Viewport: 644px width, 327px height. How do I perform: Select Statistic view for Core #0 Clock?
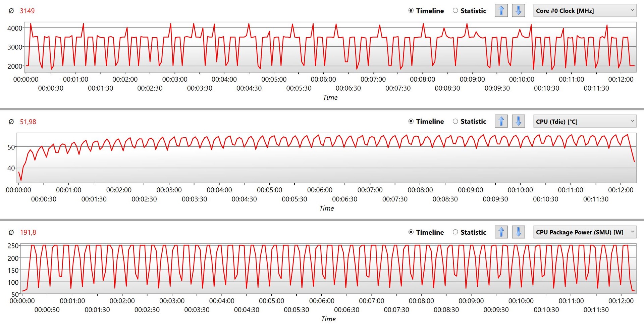click(455, 11)
